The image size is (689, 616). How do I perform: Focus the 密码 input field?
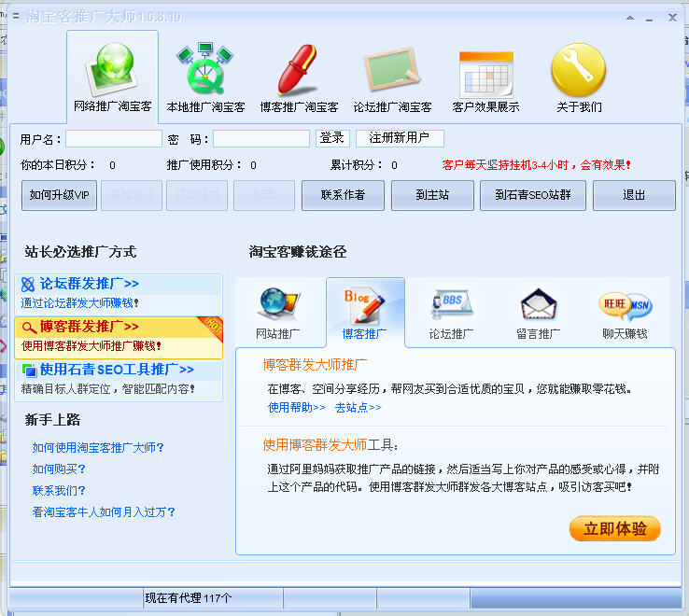(261, 138)
